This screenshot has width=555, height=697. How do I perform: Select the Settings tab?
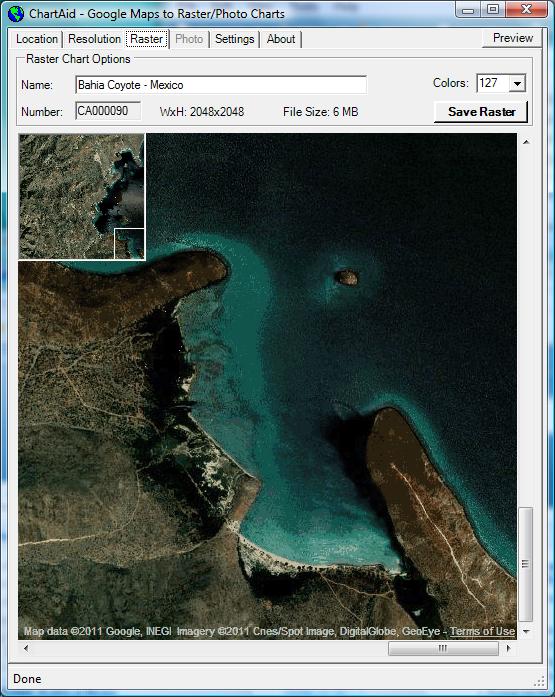point(235,39)
